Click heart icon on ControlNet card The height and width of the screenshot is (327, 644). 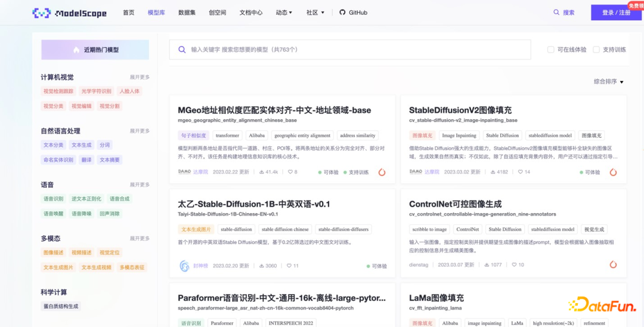pyautogui.click(x=514, y=265)
